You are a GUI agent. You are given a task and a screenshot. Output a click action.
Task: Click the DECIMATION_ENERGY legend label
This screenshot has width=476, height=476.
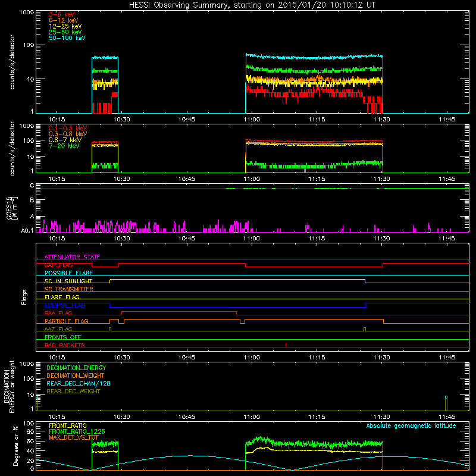coord(76,368)
